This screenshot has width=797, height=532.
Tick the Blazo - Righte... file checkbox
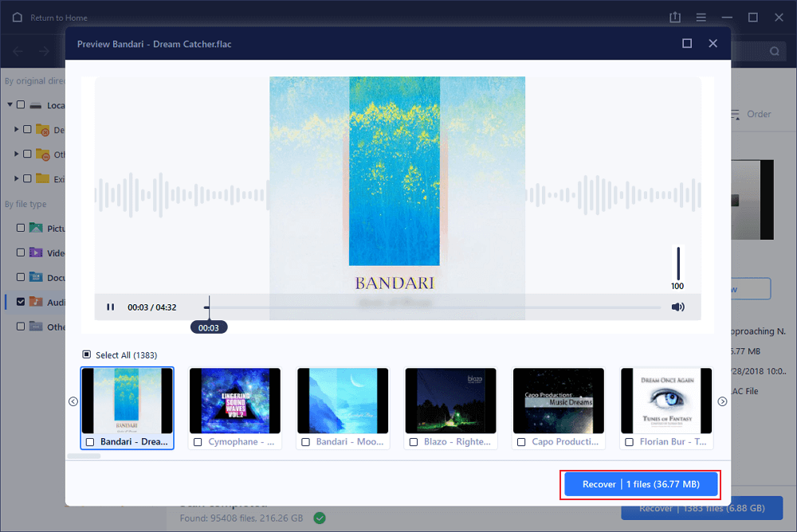pos(414,441)
